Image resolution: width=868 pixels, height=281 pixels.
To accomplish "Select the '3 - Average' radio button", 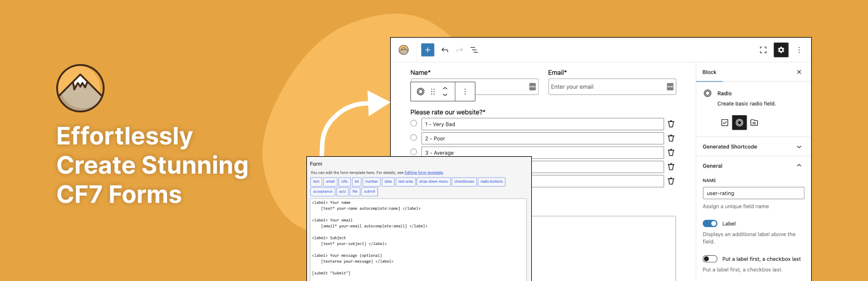I will pos(414,152).
